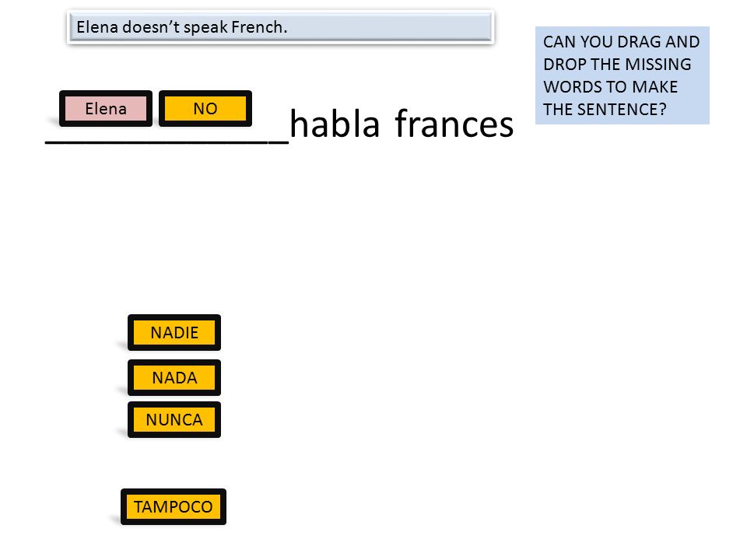This screenshot has width=747, height=560.
Task: Click the word 'speak' in the top sentence
Action: (x=205, y=28)
